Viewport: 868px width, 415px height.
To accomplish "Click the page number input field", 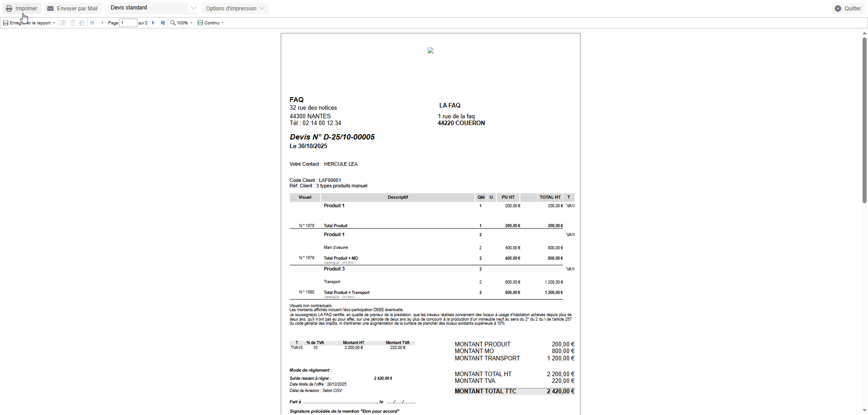I will (128, 23).
